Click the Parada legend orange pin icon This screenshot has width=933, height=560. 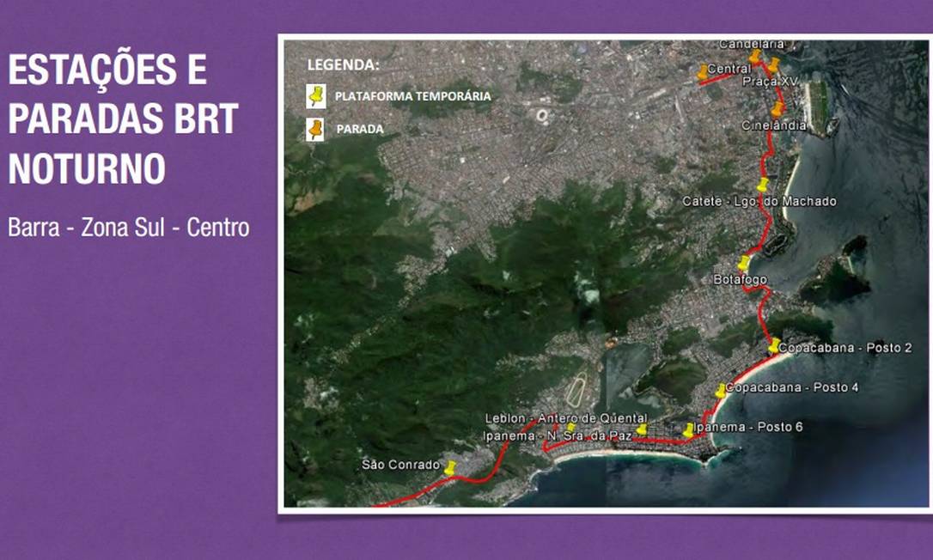(316, 129)
